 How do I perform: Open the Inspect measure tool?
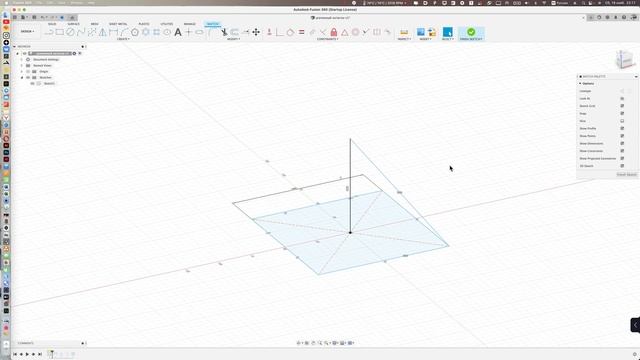[x=404, y=32]
